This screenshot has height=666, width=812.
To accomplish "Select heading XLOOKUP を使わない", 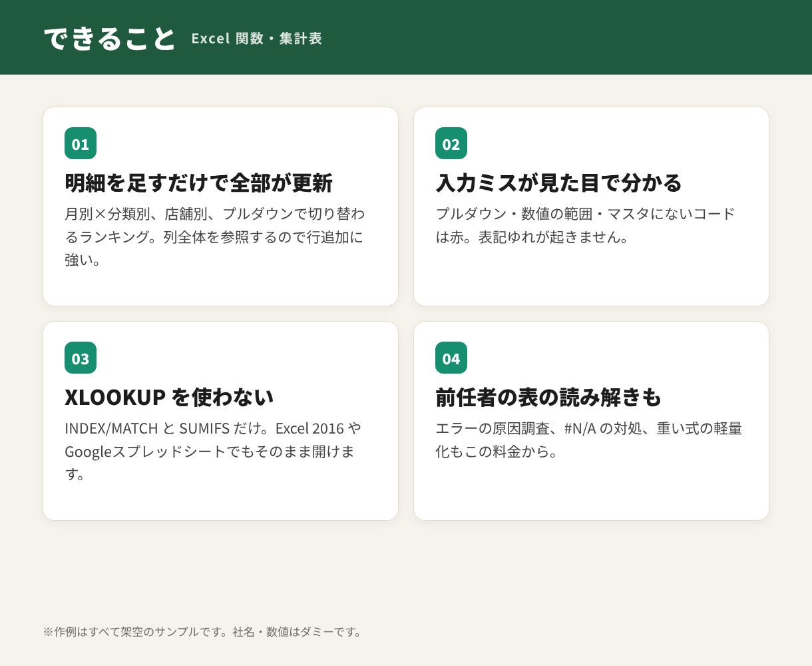I will tap(169, 397).
